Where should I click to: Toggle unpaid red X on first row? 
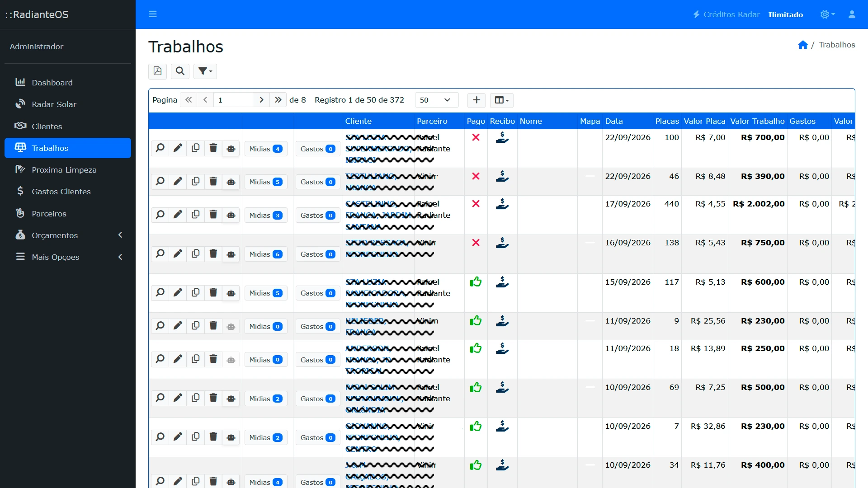click(476, 137)
